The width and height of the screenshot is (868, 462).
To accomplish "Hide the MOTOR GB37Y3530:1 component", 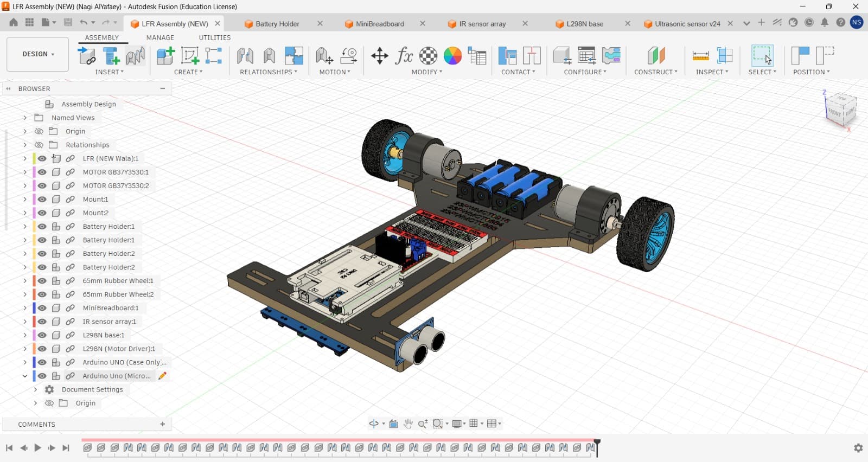I will [x=42, y=172].
